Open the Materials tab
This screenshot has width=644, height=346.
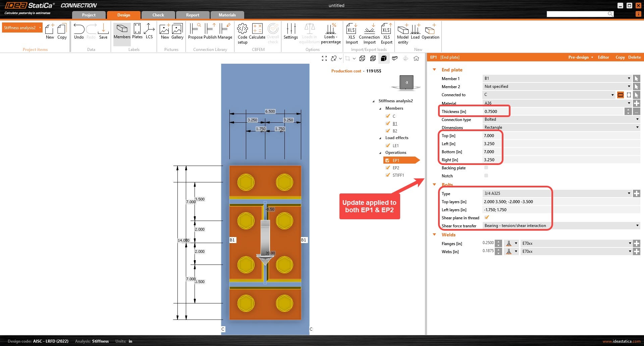click(x=227, y=15)
